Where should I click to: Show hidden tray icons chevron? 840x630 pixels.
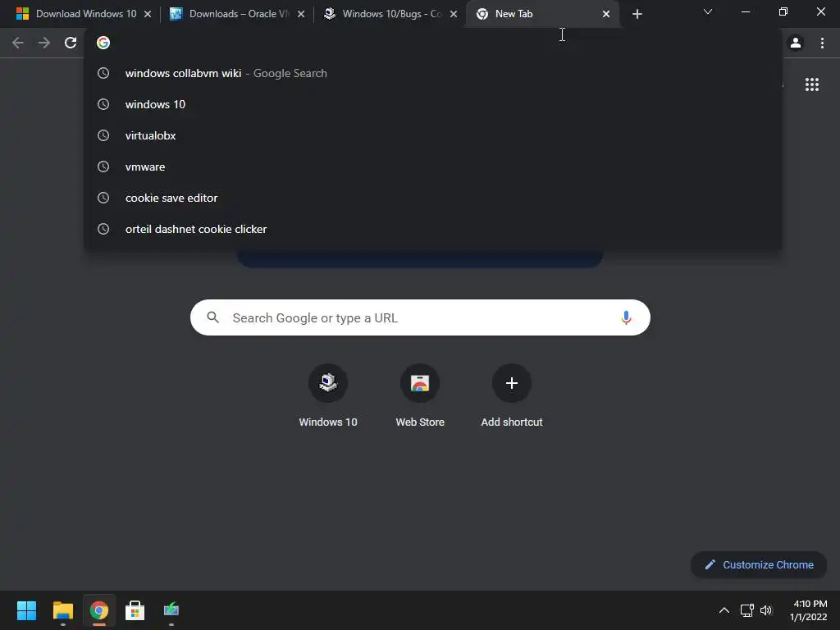point(724,610)
